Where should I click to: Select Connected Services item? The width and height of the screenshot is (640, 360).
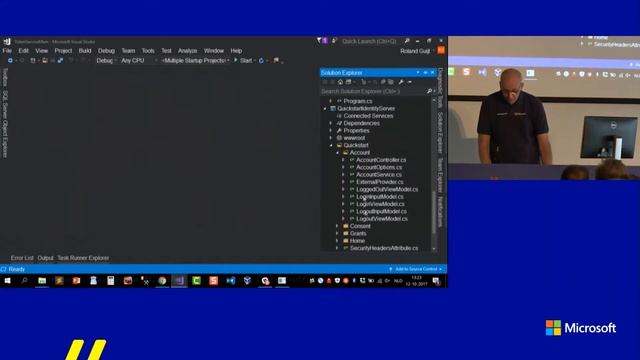(x=368, y=116)
